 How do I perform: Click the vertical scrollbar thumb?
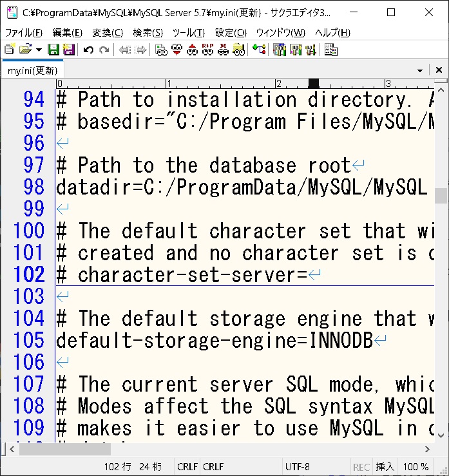coord(441,196)
